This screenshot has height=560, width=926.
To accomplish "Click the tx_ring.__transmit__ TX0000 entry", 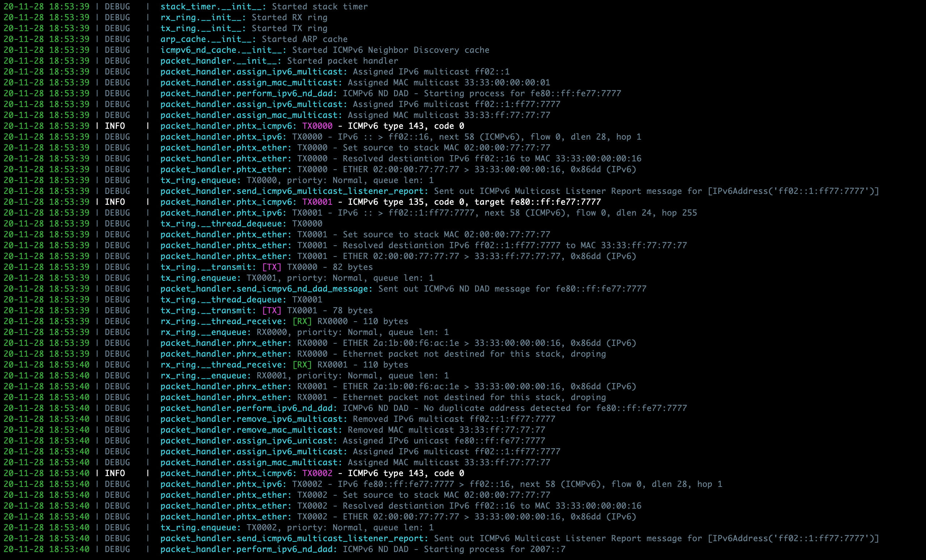I will coord(264,268).
